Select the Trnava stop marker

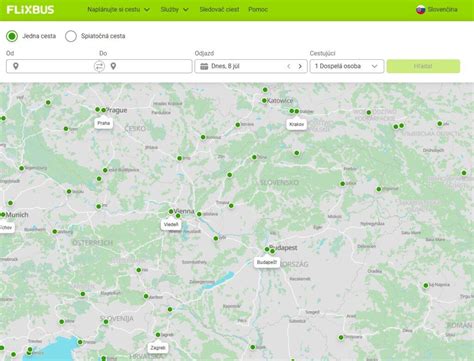click(231, 206)
